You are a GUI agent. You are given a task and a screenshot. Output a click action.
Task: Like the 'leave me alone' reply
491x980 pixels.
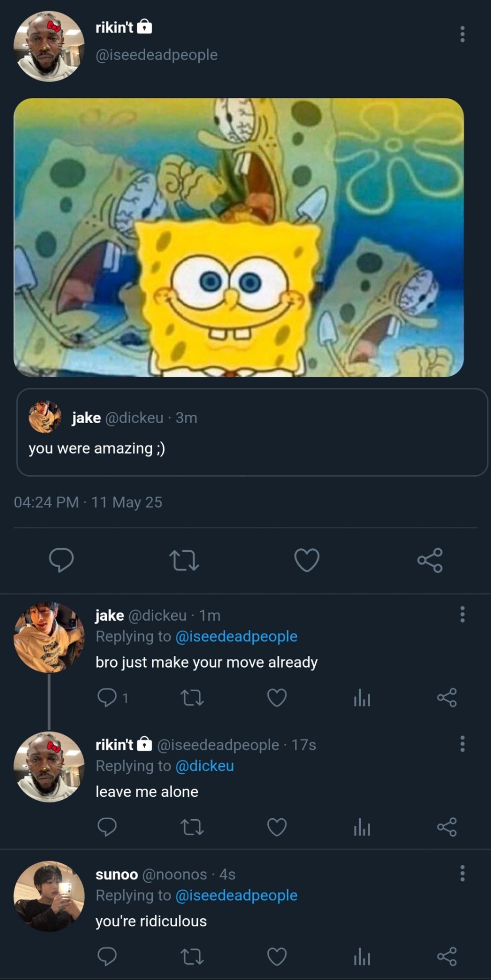point(277,827)
